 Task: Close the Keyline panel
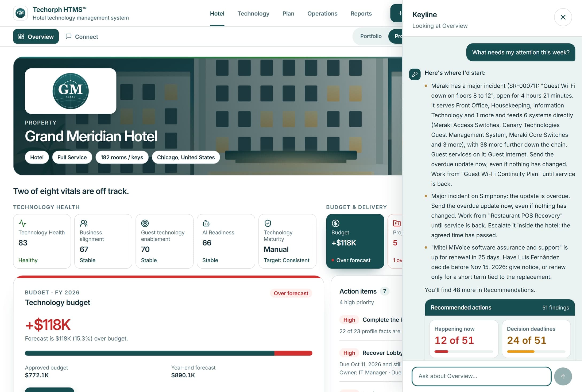point(563,17)
